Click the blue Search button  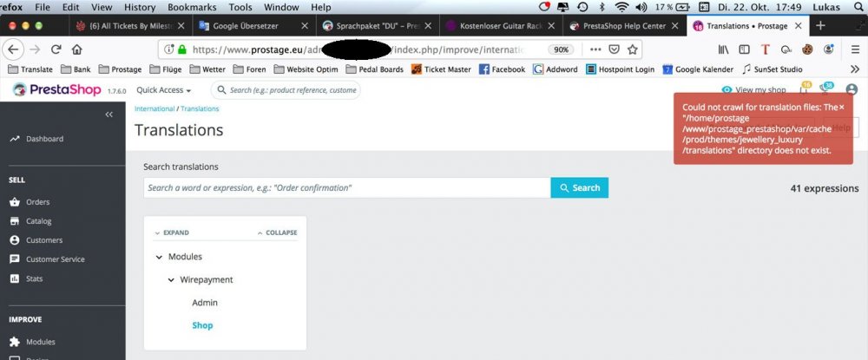[x=580, y=187]
